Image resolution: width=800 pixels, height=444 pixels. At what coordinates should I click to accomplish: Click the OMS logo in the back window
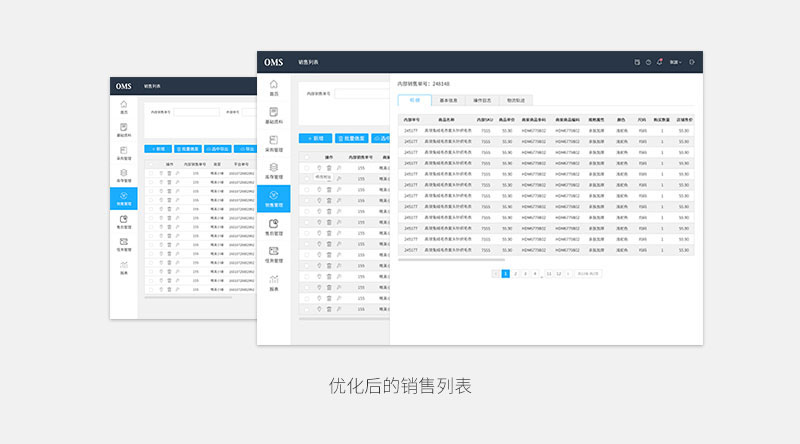pos(123,86)
